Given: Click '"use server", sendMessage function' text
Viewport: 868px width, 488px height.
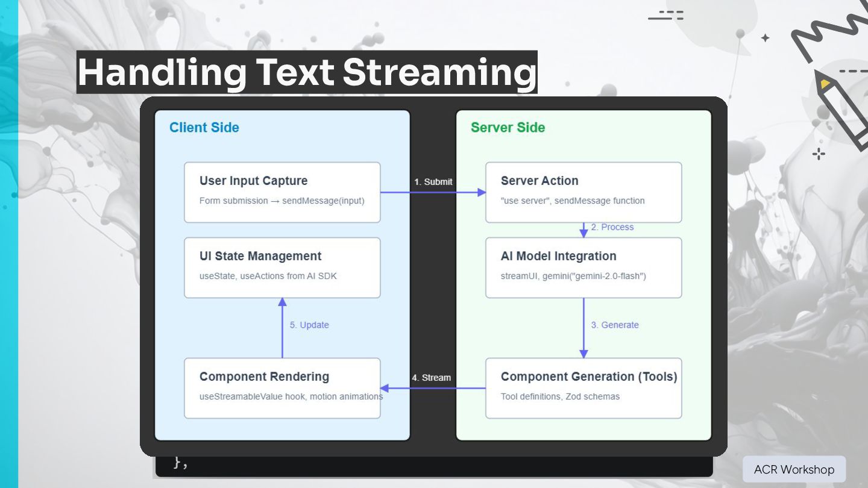Looking at the screenshot, I should click(x=573, y=201).
